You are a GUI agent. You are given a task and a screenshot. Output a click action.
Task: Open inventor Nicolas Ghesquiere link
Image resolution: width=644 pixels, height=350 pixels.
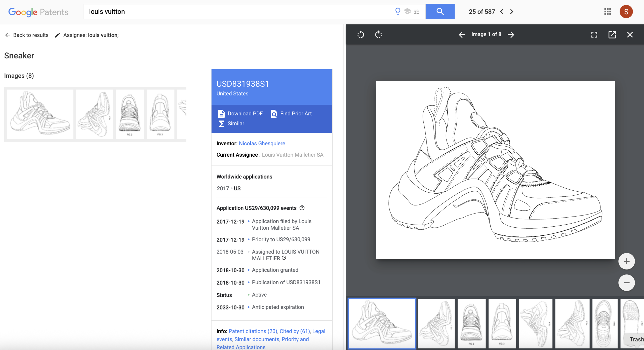[262, 143]
